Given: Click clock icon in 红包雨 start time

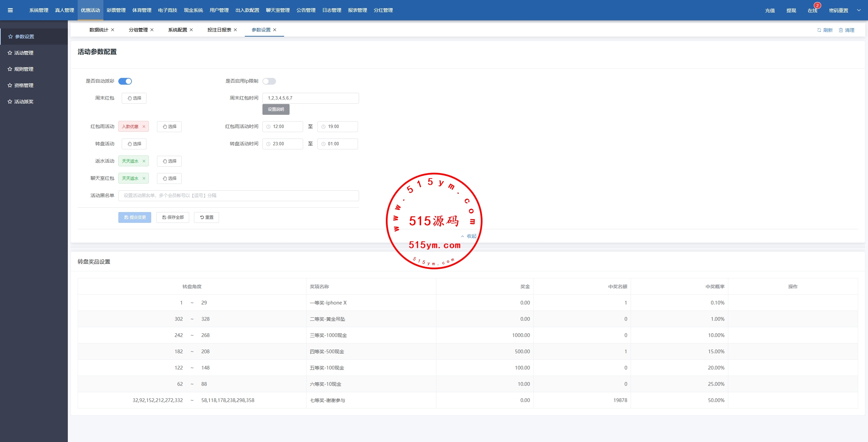Looking at the screenshot, I should pyautogui.click(x=268, y=127).
